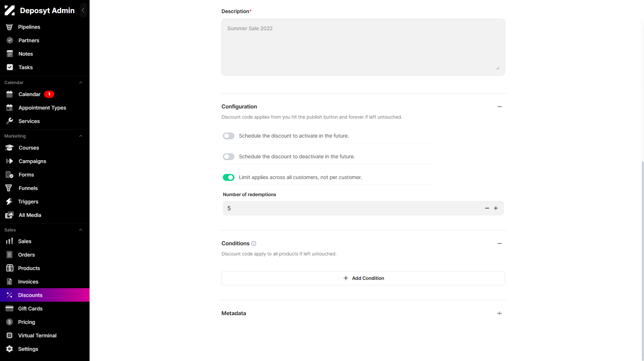Increase number of redemptions with plus
Viewport: 644px width, 361px height.
496,208
